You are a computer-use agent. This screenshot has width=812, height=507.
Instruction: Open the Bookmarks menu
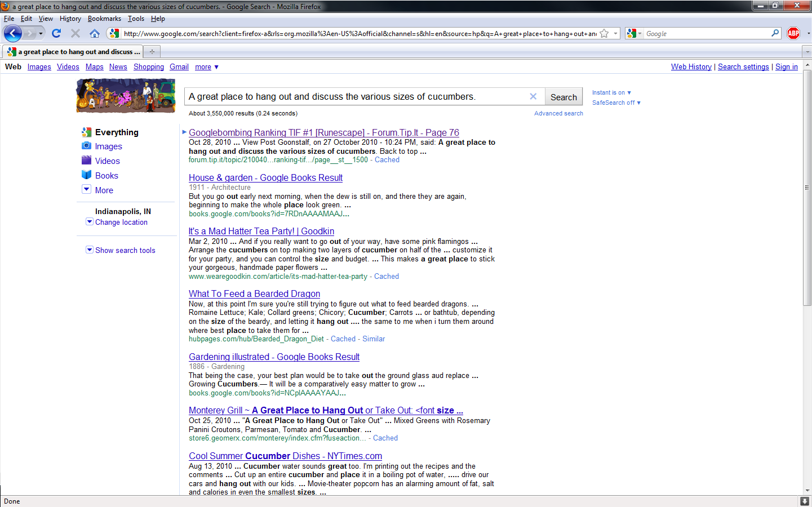pos(104,19)
